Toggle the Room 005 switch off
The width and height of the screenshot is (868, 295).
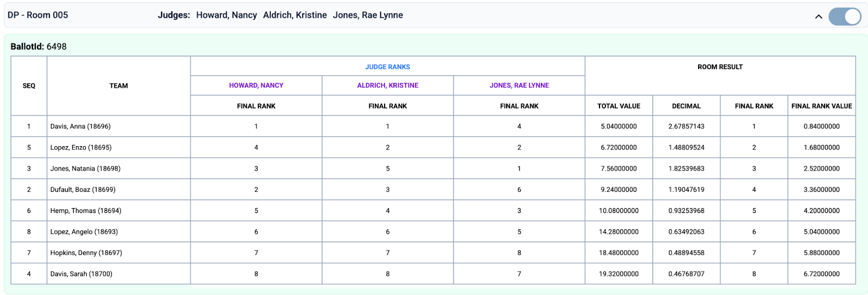(x=844, y=16)
